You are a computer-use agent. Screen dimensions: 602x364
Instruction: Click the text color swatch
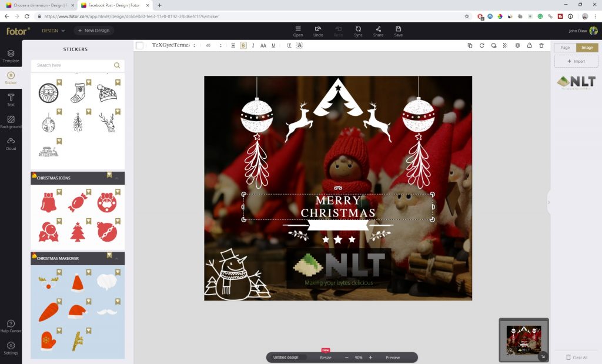[140, 45]
